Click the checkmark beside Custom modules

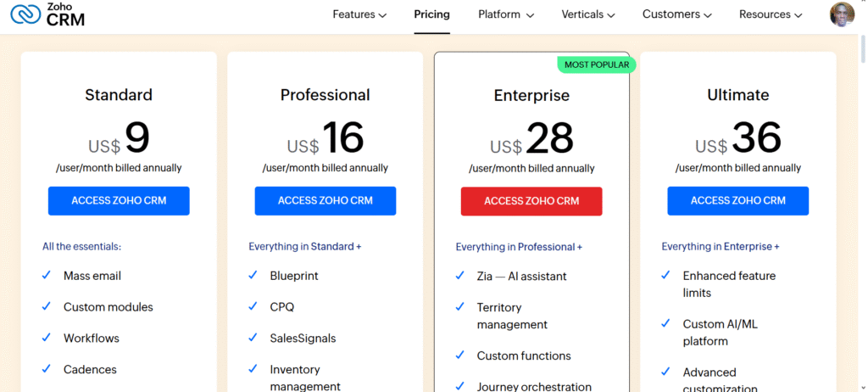[47, 306]
